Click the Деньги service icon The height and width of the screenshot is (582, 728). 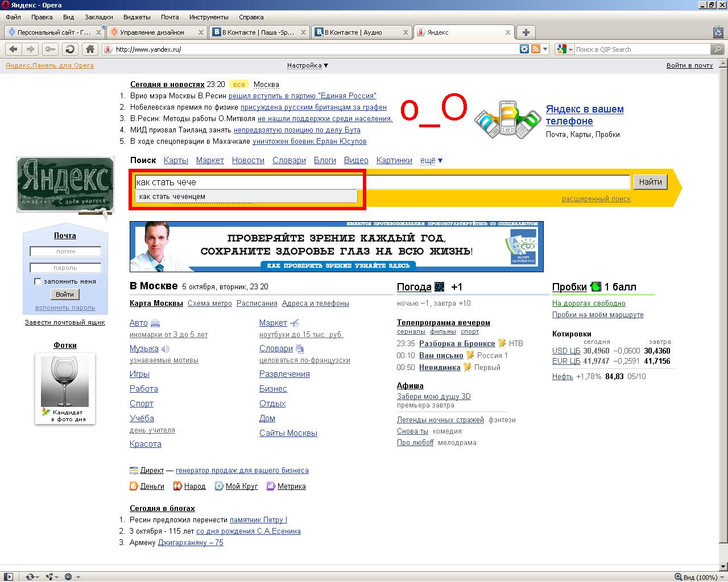(134, 486)
